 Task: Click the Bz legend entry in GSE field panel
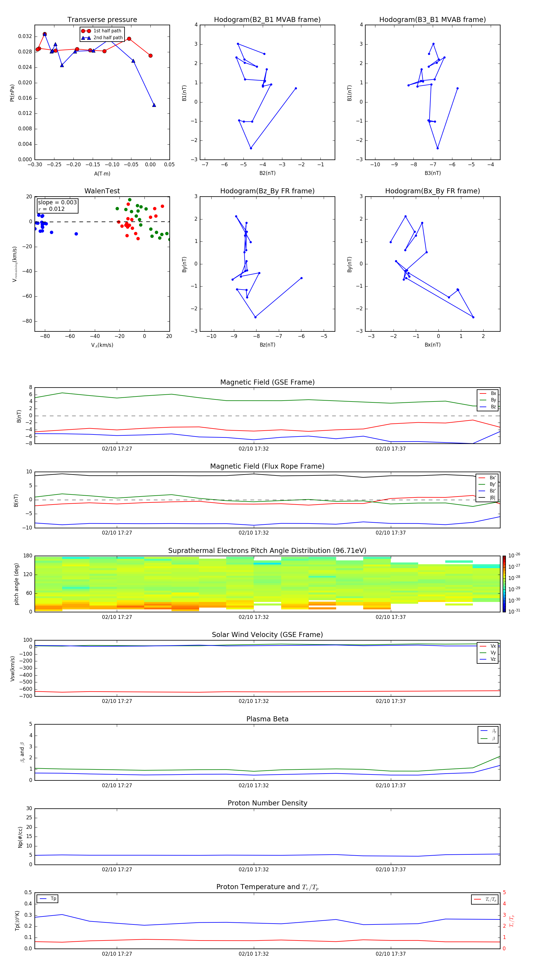(488, 407)
